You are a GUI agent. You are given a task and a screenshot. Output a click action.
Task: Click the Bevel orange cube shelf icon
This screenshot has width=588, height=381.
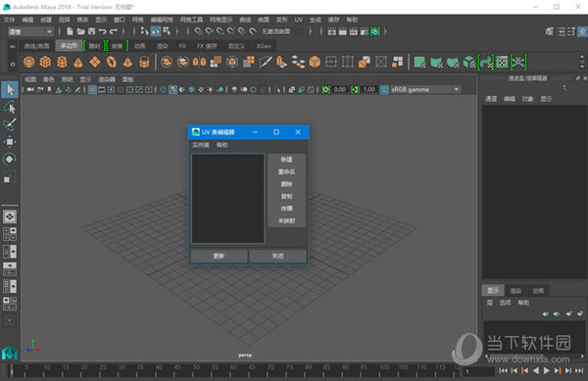pyautogui.click(x=315, y=62)
